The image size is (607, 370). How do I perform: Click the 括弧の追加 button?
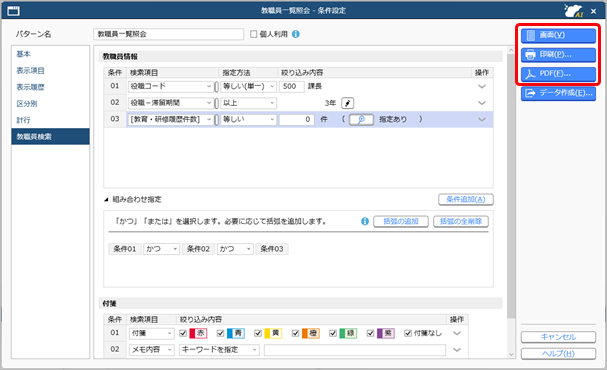(x=401, y=221)
